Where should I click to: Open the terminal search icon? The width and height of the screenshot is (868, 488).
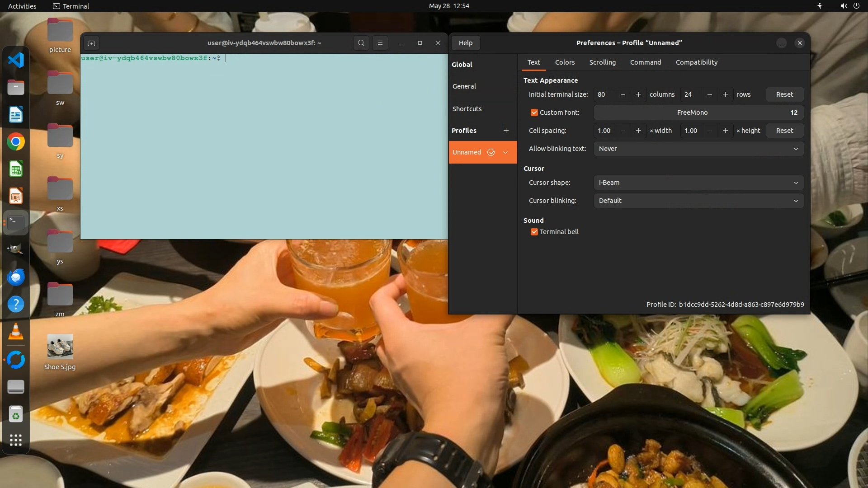[361, 43]
